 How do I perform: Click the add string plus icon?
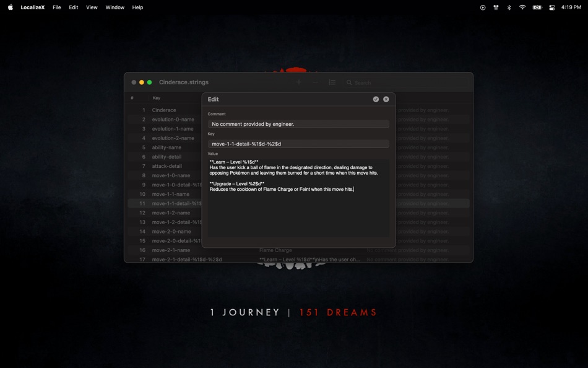click(299, 82)
